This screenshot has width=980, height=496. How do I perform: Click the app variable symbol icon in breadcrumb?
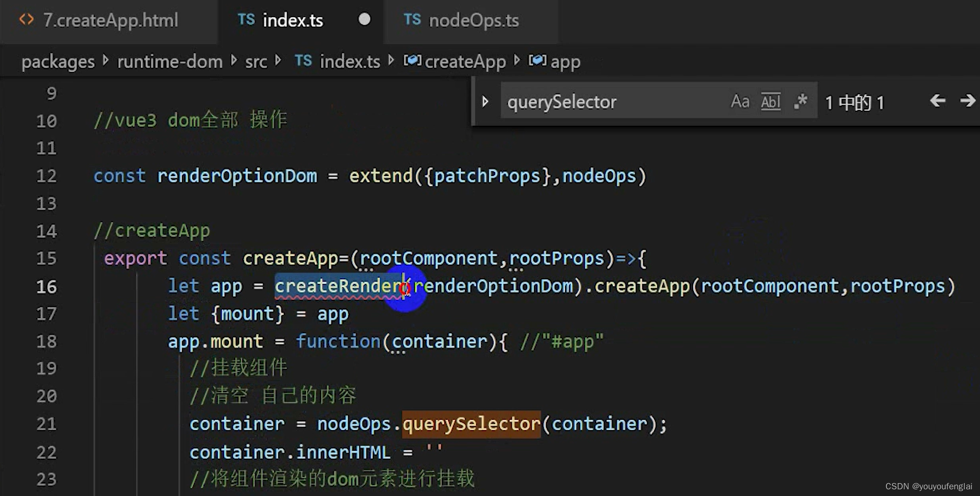click(x=537, y=61)
